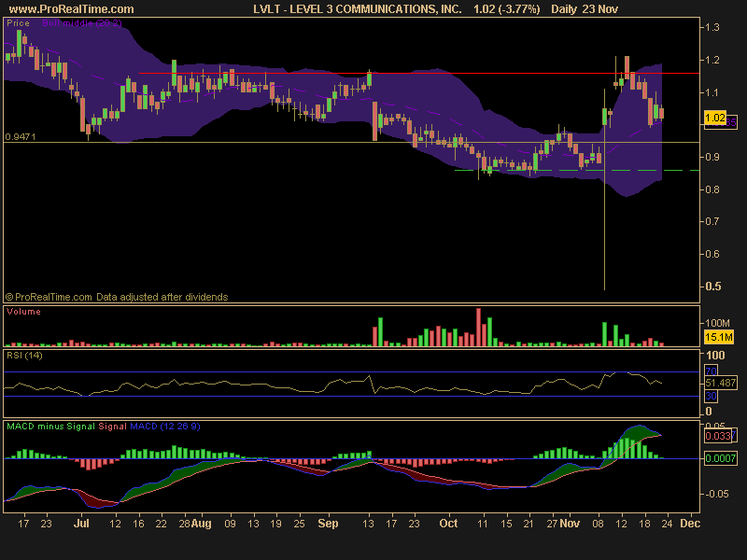This screenshot has height=560, width=747.
Task: Click the Sep month label on date axis
Action: (328, 524)
